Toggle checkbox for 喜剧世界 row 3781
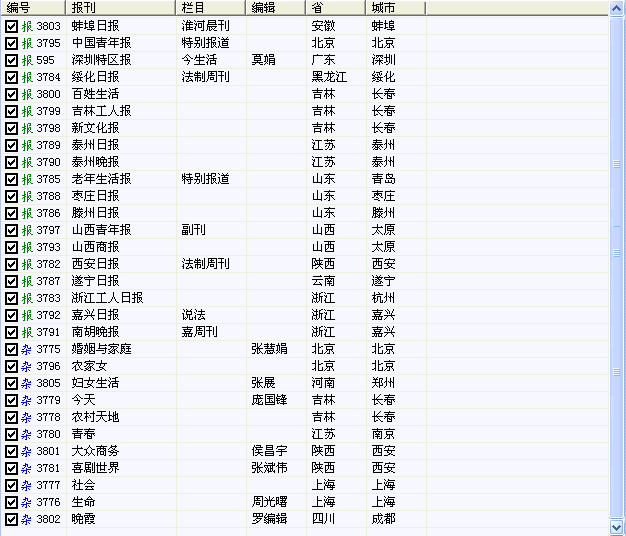 click(x=11, y=468)
